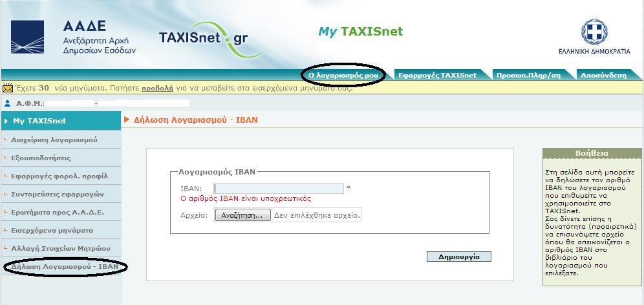Click the user icon beside Α.Φ.Μ.

point(7,103)
